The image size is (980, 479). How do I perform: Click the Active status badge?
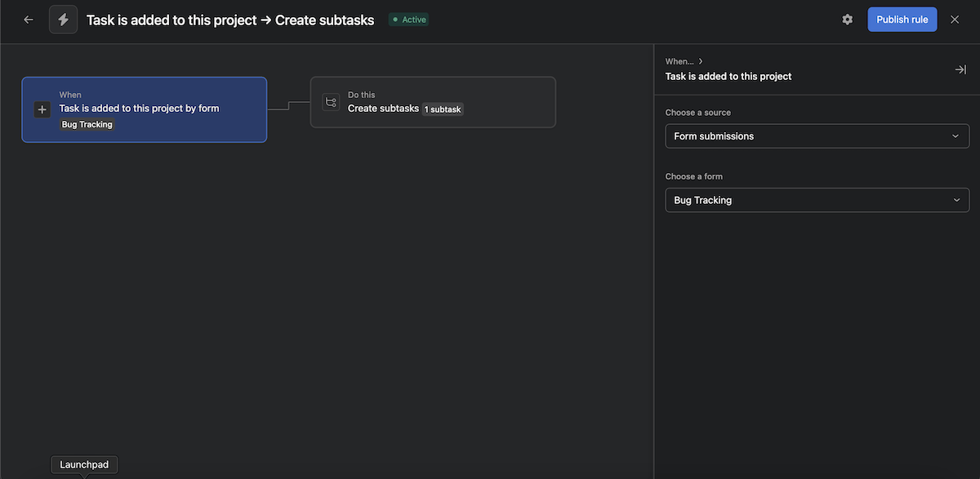408,20
